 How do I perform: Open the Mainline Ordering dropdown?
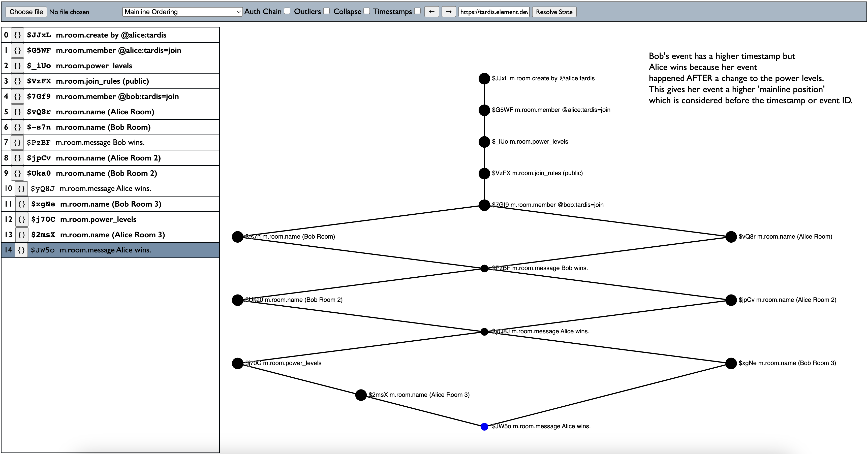[182, 12]
